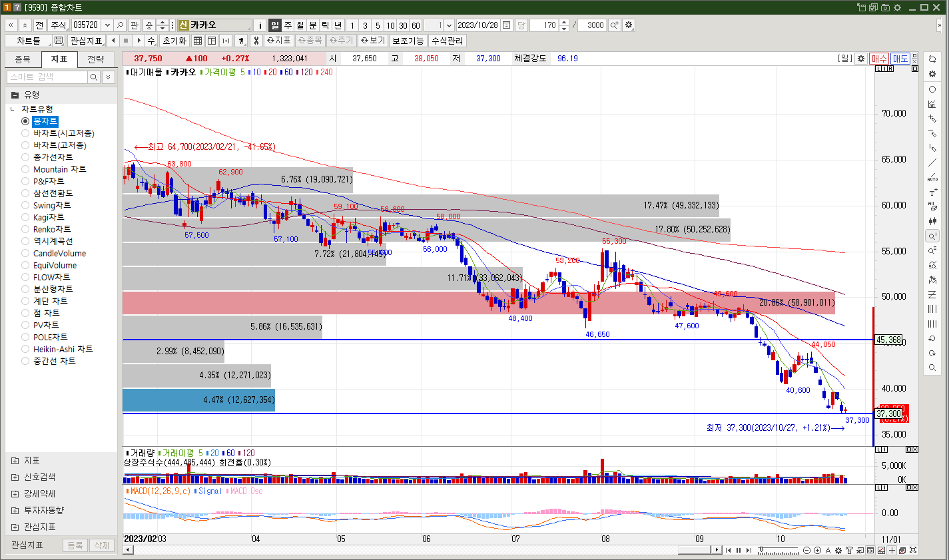Click the gear icon in right toolbar
Image resolution: width=949 pixels, height=560 pixels.
(932, 74)
